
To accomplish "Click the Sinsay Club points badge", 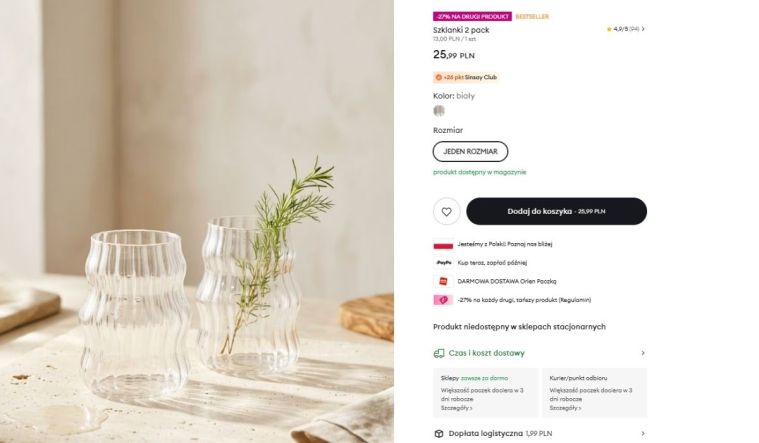I will (466, 77).
